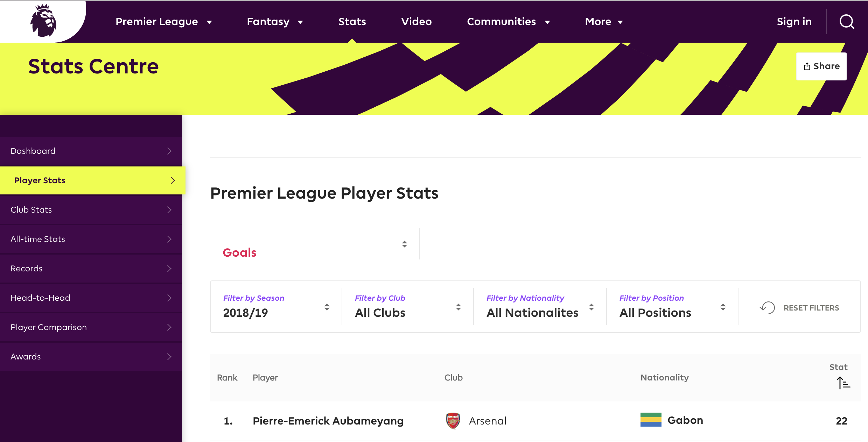
Task: Open the Filter by Season dropdown
Action: point(276,307)
